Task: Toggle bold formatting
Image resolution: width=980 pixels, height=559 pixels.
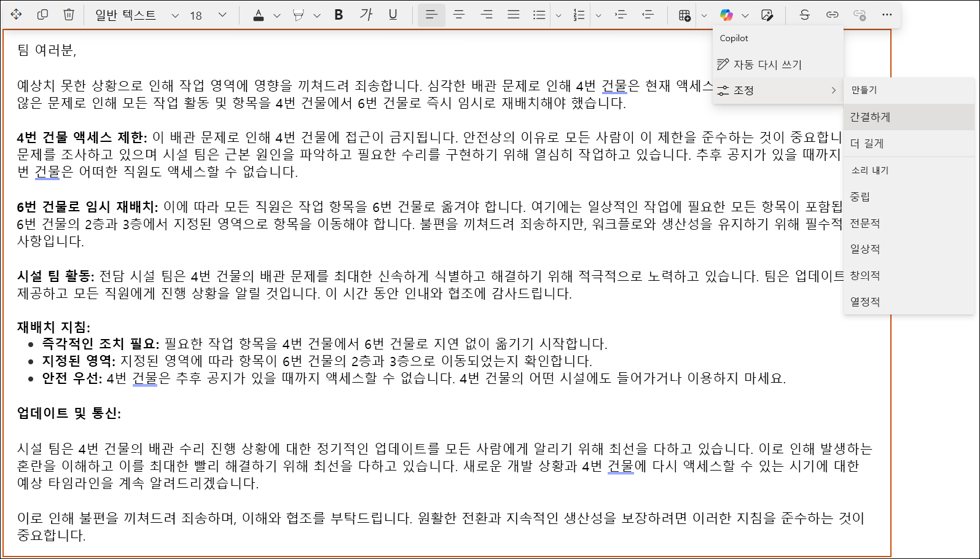Action: pyautogui.click(x=339, y=15)
